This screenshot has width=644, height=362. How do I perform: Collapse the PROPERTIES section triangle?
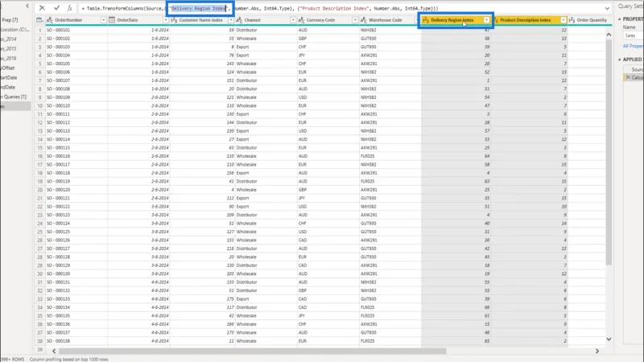click(x=620, y=19)
